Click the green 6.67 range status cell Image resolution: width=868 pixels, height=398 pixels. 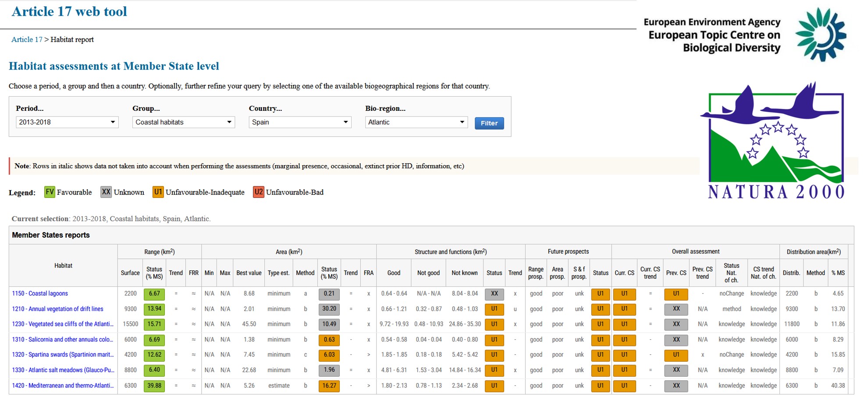(154, 294)
